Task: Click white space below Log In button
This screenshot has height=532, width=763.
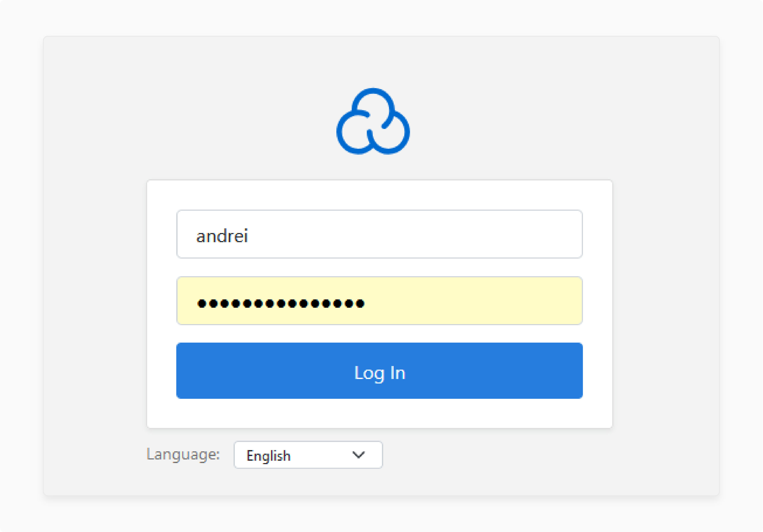Action: click(379, 413)
